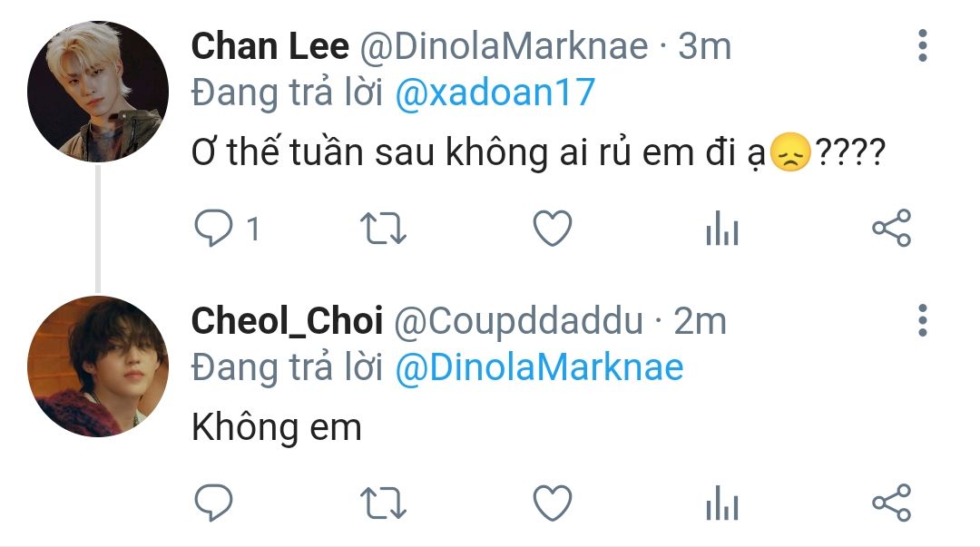
Task: Open the 'Không em' tweet text
Action: point(276,429)
